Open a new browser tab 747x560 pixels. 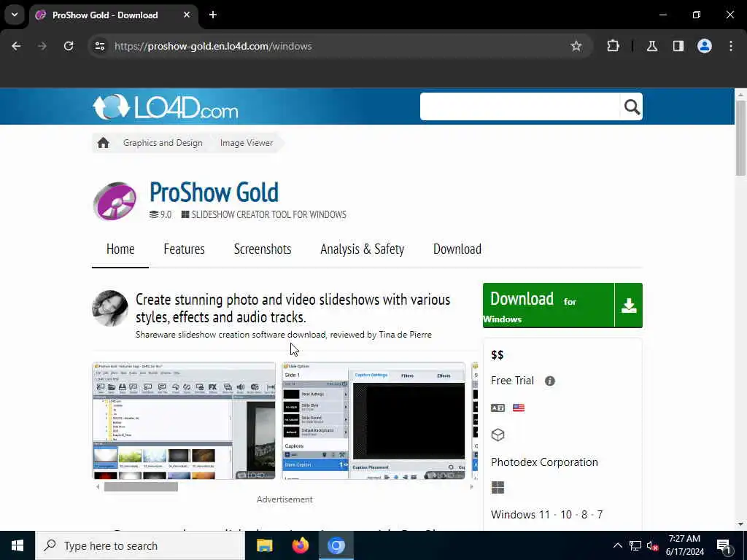213,15
